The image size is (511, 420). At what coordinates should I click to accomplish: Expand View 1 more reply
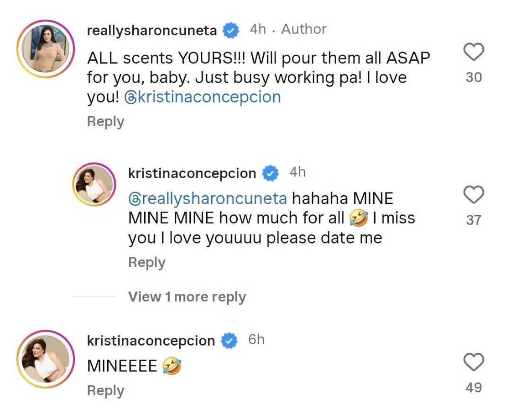pos(188,297)
